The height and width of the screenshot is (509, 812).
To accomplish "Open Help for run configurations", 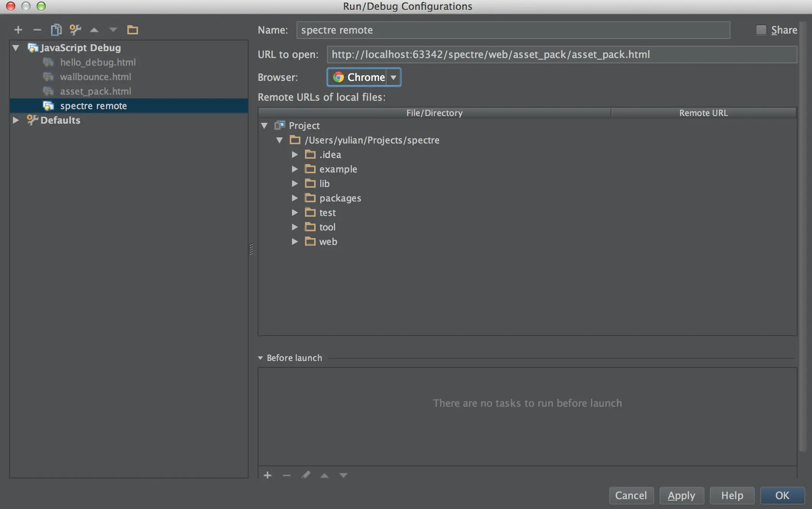I will pos(732,495).
